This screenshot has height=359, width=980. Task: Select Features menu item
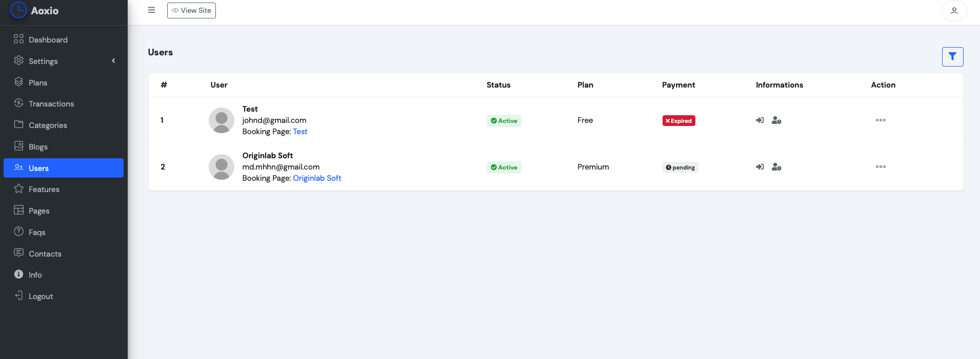[x=64, y=189]
